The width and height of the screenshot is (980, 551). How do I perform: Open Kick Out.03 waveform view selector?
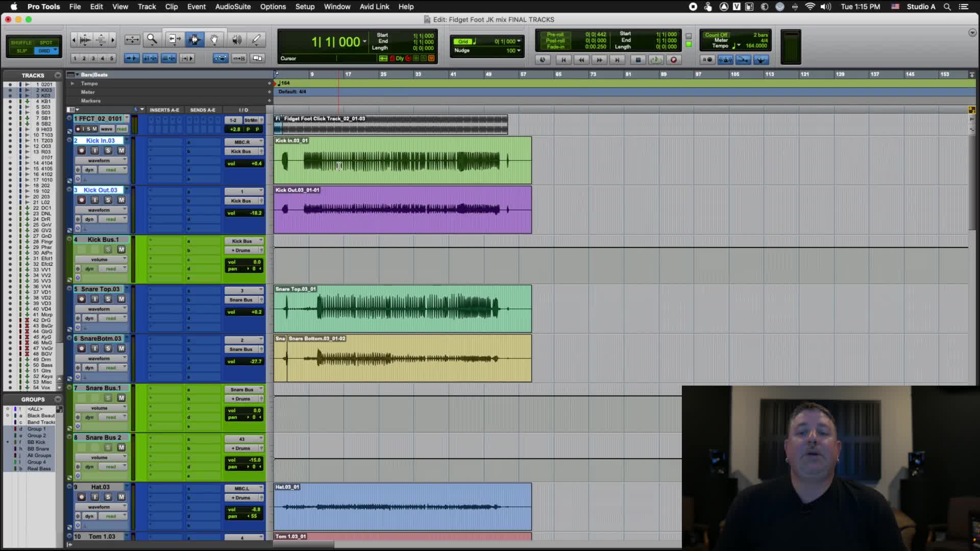(100, 210)
